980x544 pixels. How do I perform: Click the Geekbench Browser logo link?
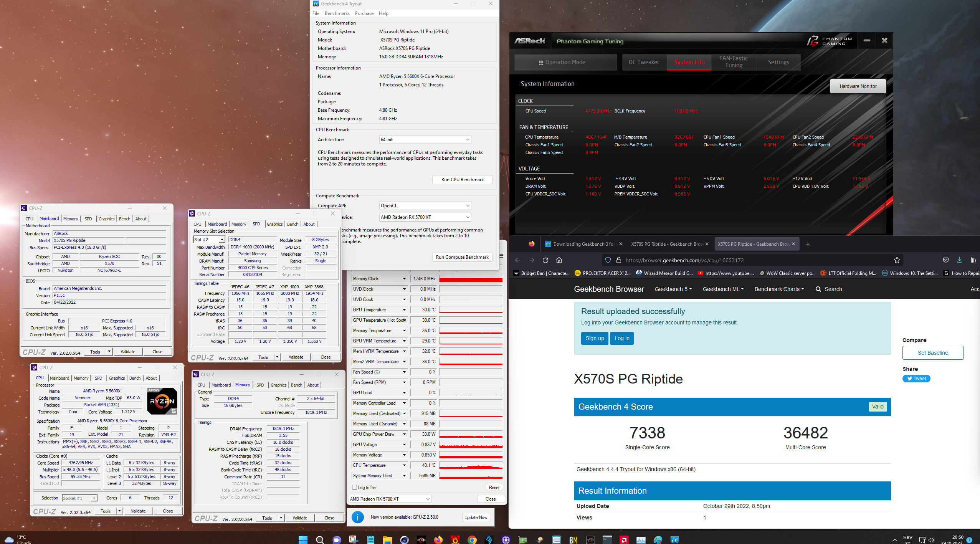(x=609, y=289)
